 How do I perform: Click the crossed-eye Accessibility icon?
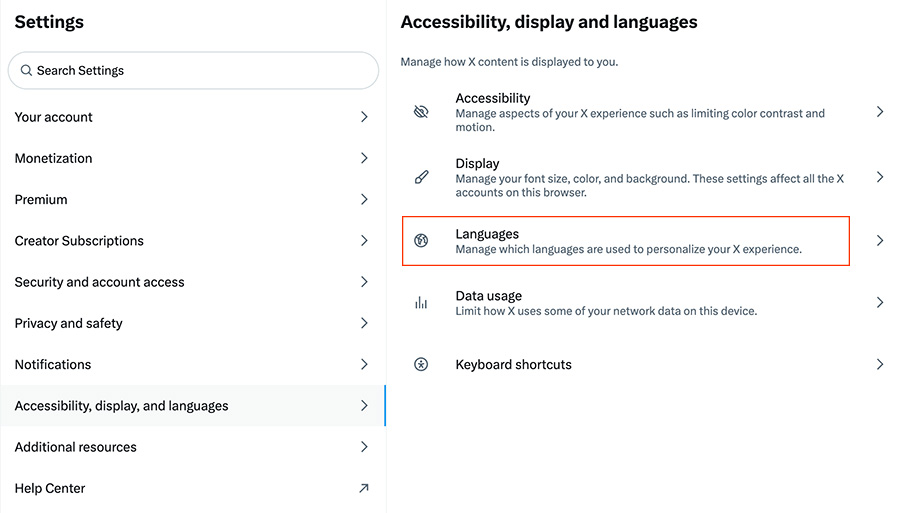pos(421,112)
